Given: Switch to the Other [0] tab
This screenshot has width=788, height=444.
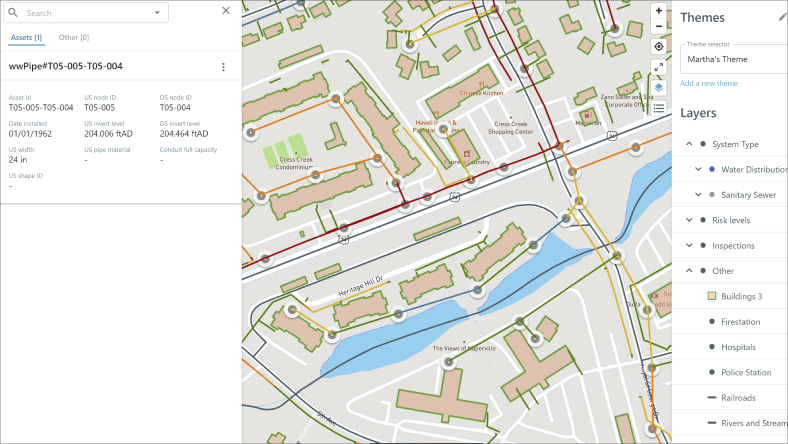Looking at the screenshot, I should coord(74,37).
